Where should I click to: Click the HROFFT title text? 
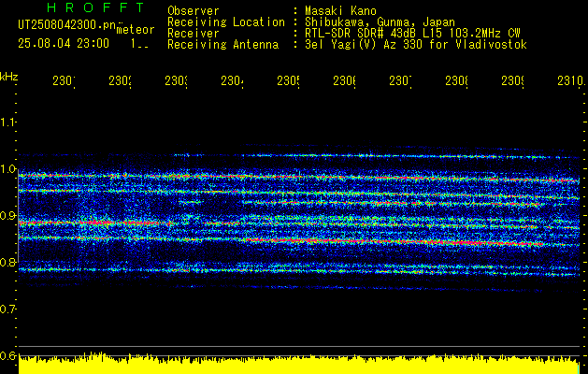pos(96,7)
